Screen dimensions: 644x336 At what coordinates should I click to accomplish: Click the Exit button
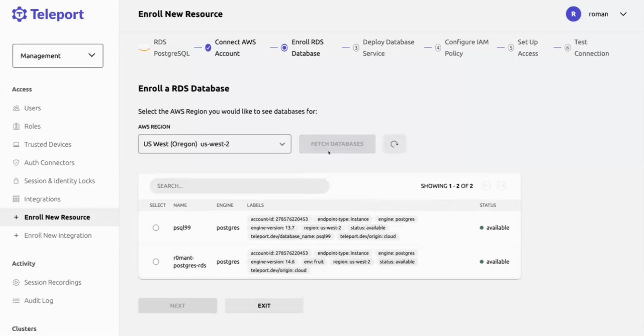264,305
